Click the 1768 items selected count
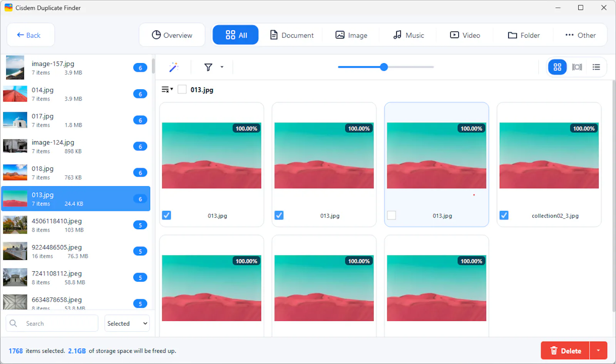Screen dimensions: 616x364 pos(16,351)
